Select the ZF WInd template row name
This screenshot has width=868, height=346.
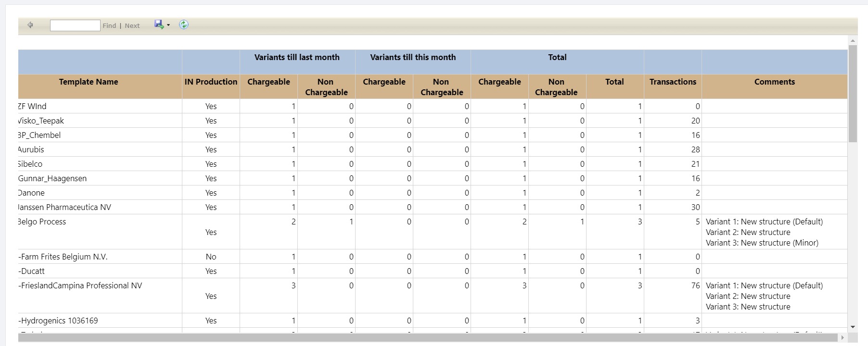32,106
